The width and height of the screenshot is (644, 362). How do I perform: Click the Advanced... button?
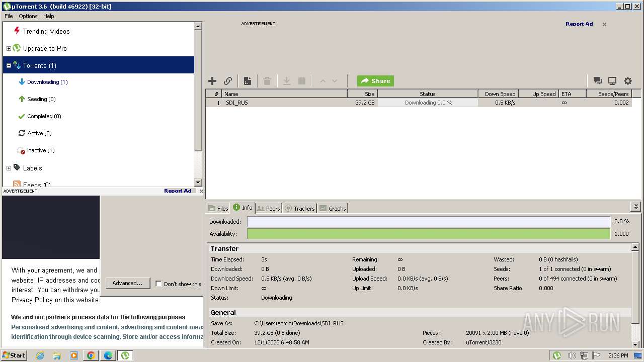point(127,283)
